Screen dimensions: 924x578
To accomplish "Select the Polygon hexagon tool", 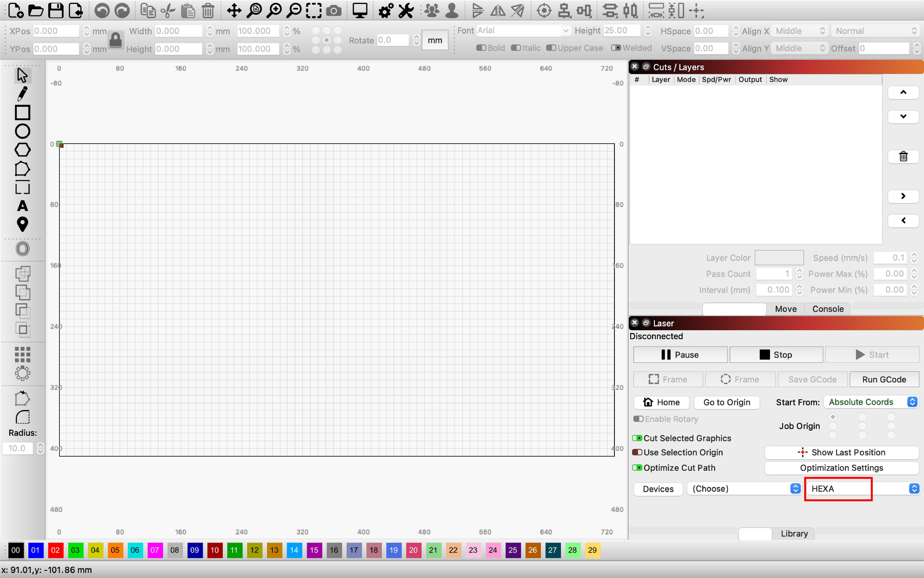I will [22, 150].
